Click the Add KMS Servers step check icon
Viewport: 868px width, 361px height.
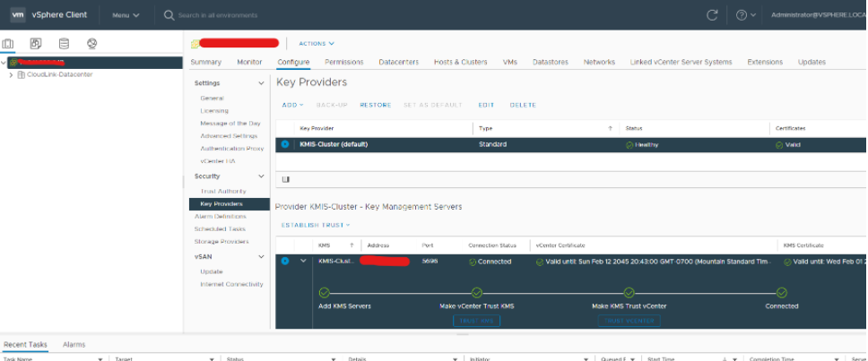click(325, 292)
